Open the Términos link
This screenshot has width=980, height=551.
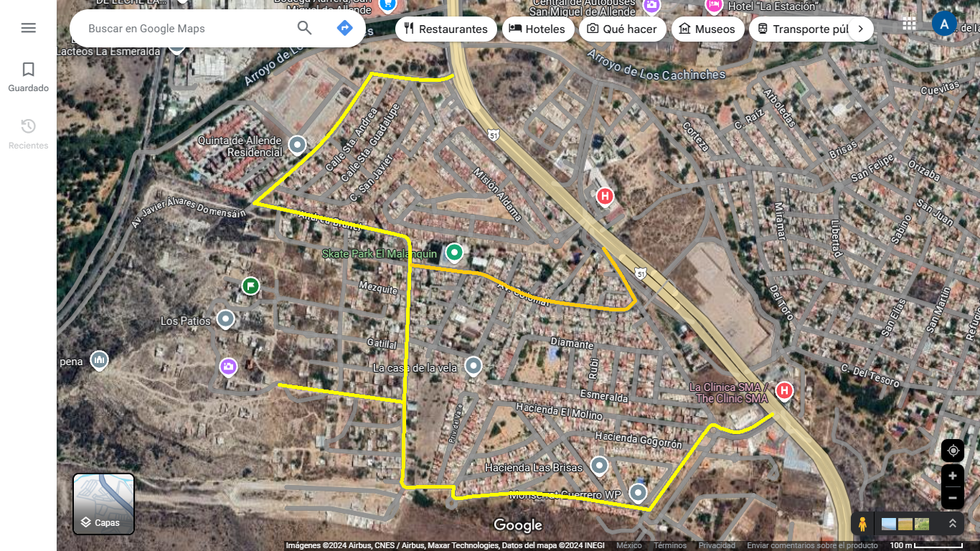tap(670, 546)
